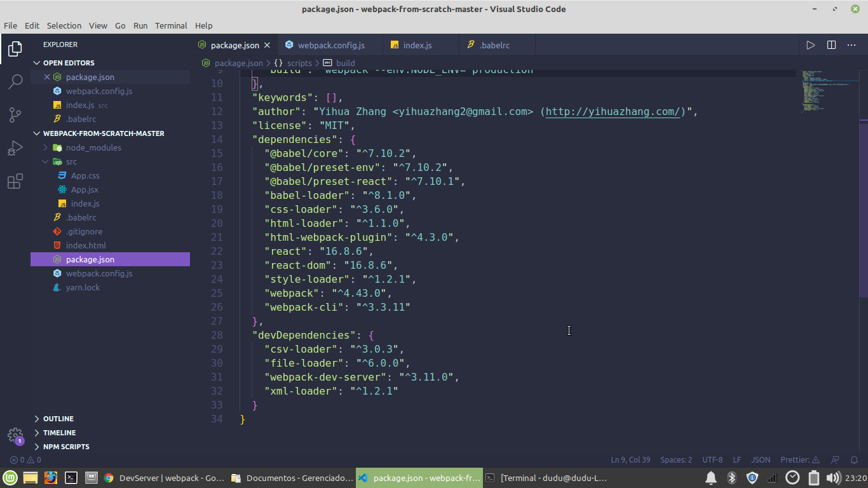Screen dimensions: 868x488
Task: Click the battery tray icon
Action: [x=814, y=478]
